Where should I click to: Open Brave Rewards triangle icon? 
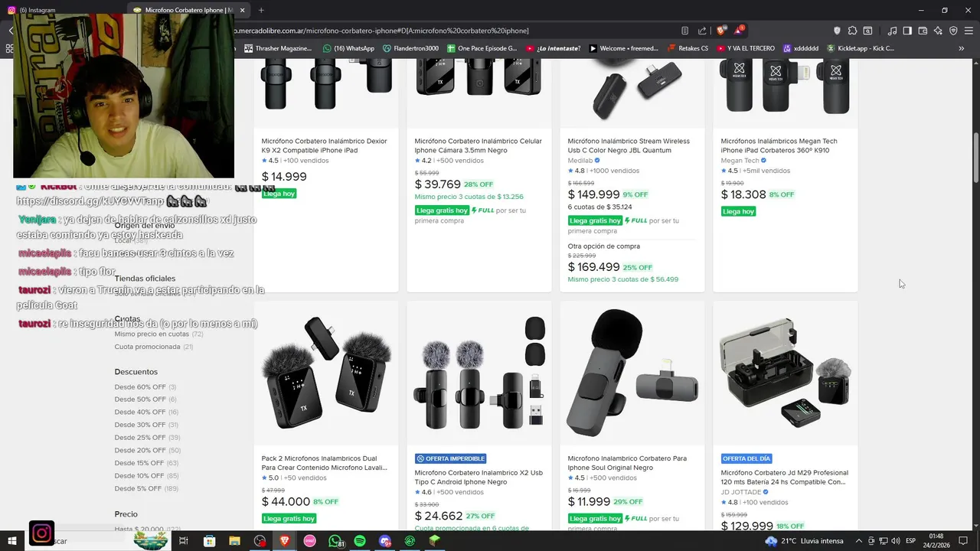click(x=739, y=31)
